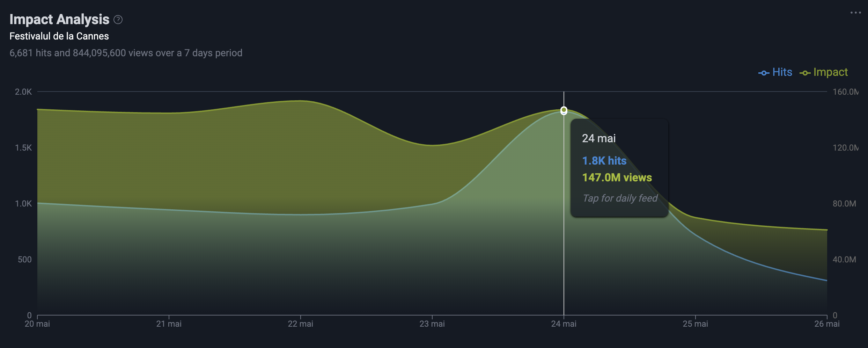Select the 20 mai date label
This screenshot has height=348, width=868.
pos(37,324)
